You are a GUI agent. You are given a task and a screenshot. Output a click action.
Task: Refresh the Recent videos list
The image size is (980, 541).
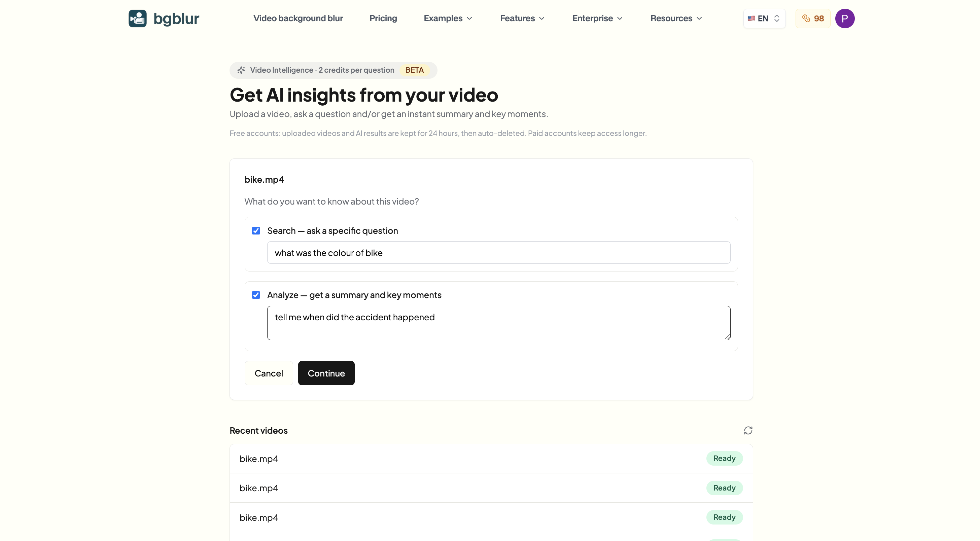coord(748,430)
